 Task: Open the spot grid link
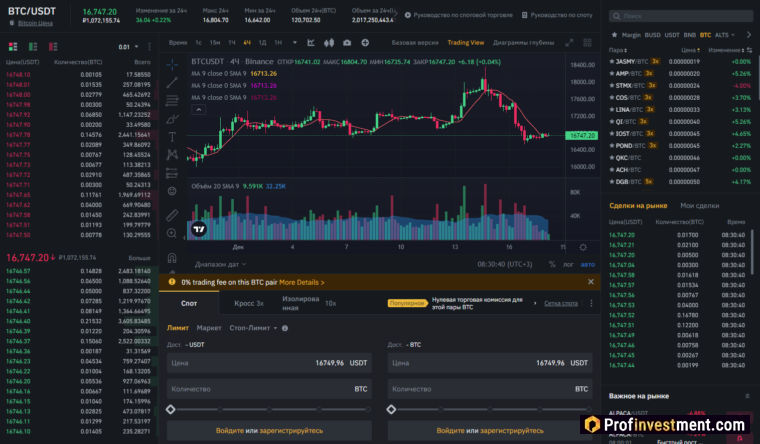coord(561,303)
